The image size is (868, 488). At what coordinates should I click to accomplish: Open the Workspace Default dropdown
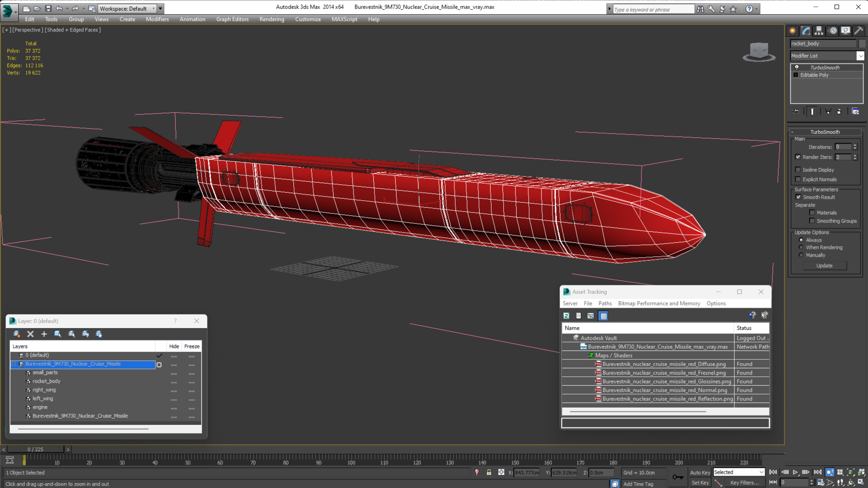coord(127,9)
